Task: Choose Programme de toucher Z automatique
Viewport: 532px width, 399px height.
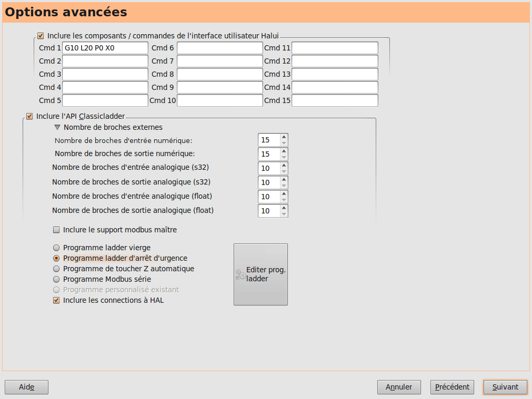Action: (56, 269)
